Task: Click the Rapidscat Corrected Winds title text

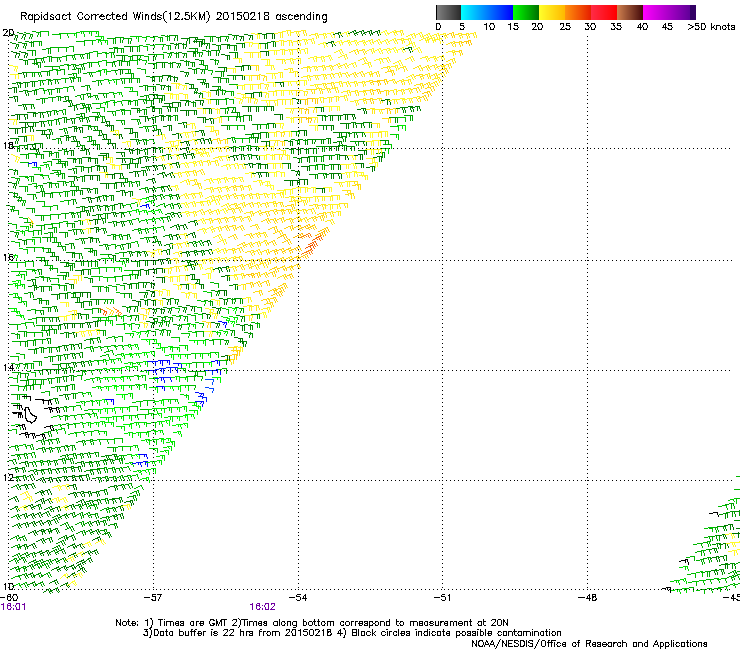Action: [174, 17]
